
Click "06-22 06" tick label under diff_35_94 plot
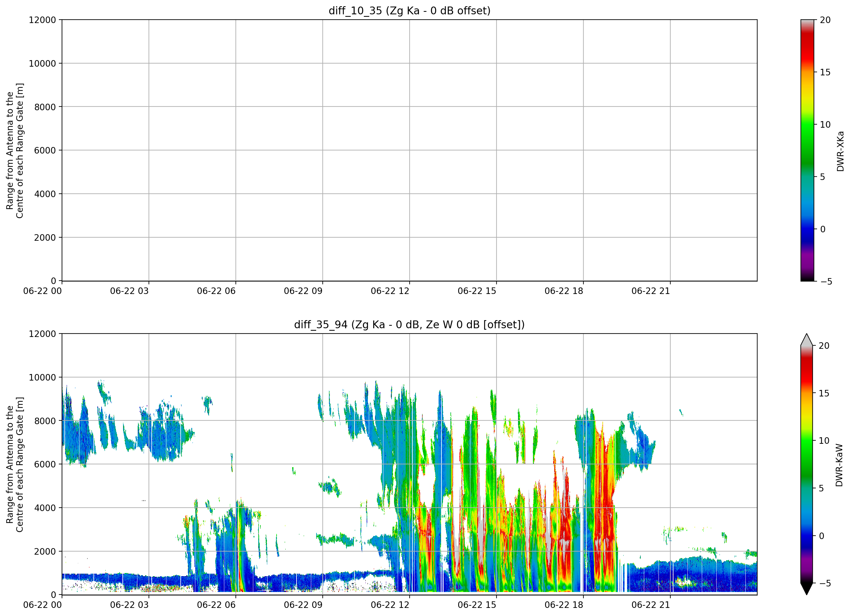pyautogui.click(x=216, y=605)
